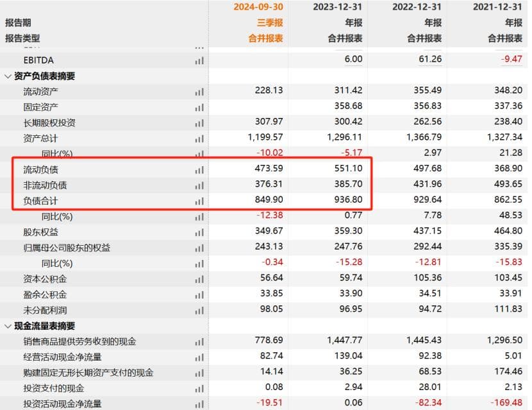This screenshot has height=410, width=532.
Task: Click the 归属母公司股东的权益 row label
Action: 70,248
